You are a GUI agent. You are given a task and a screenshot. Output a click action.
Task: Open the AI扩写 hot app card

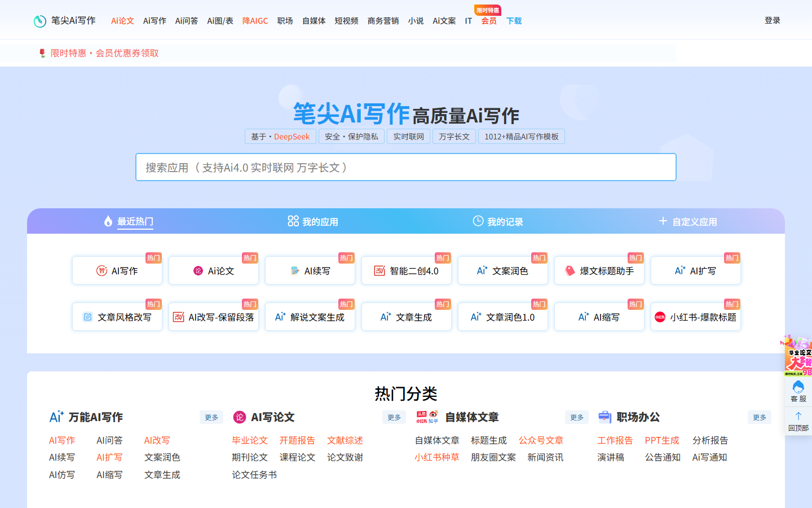coord(696,270)
